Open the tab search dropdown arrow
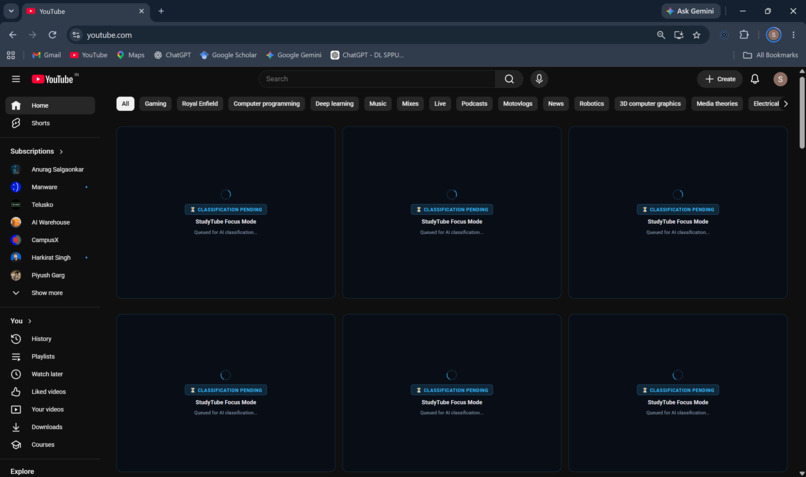 click(x=11, y=11)
